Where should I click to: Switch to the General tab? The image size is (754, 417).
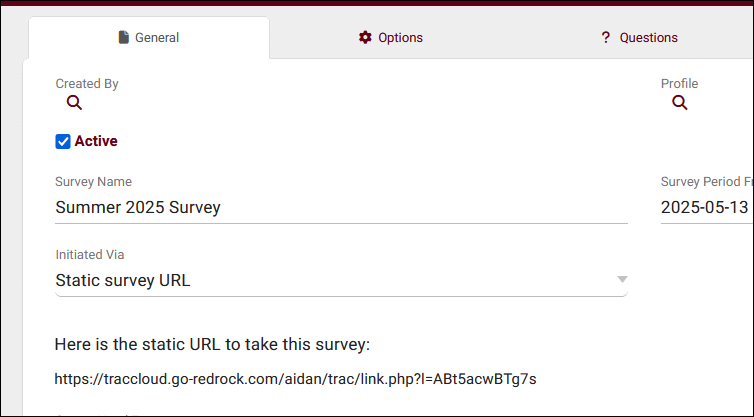(149, 38)
